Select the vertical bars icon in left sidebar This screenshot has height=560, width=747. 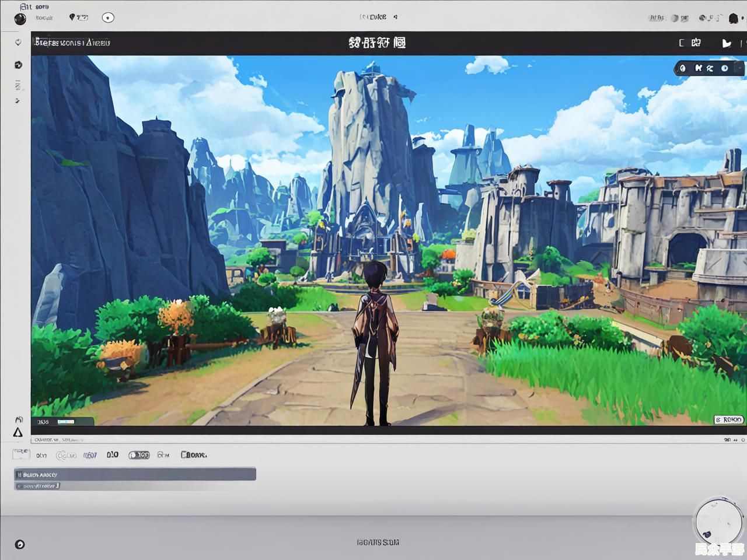point(18,85)
